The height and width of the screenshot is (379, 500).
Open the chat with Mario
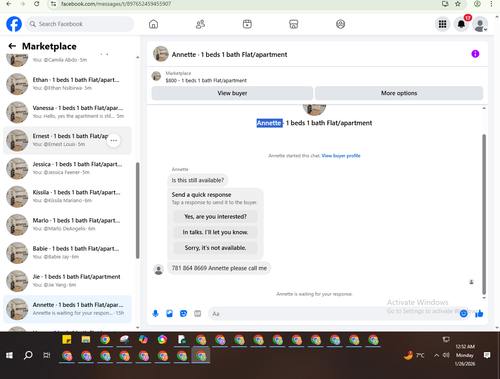(67, 224)
